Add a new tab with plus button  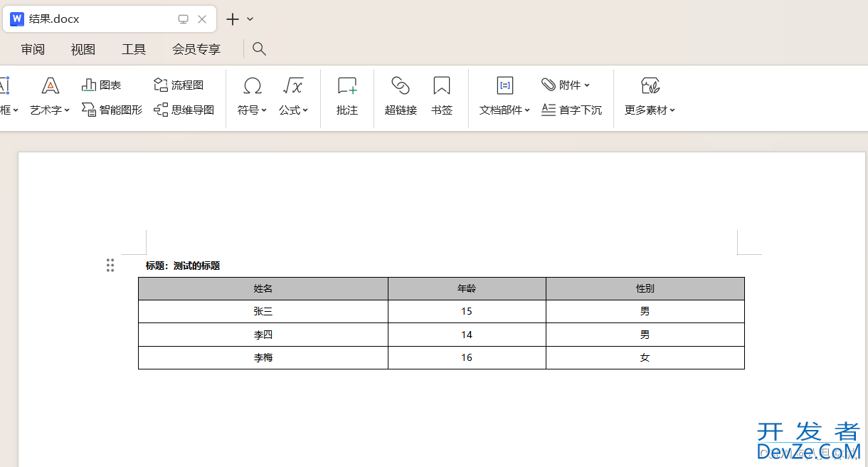pyautogui.click(x=233, y=19)
